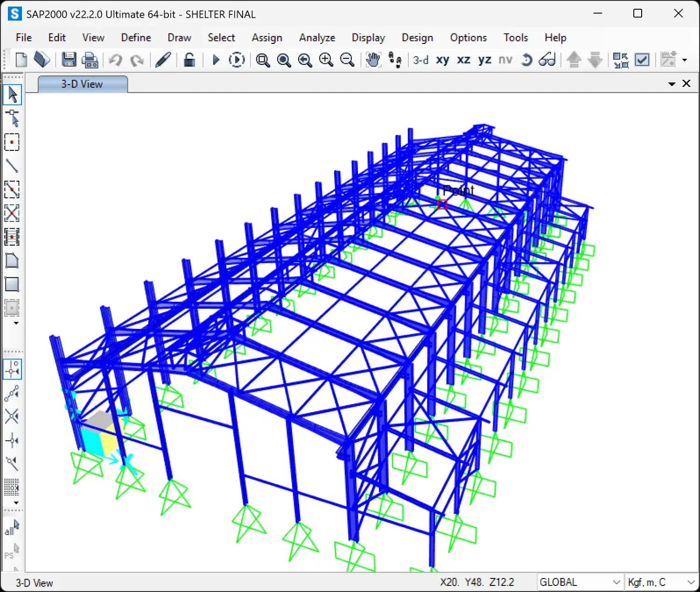The width and height of the screenshot is (700, 592).
Task: Expand the view tab list arrow
Action: point(672,84)
